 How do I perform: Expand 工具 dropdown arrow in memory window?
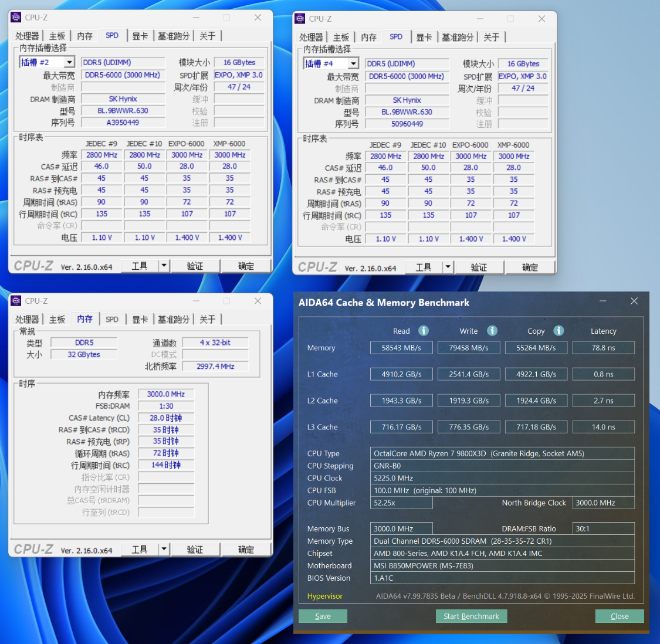point(164,550)
